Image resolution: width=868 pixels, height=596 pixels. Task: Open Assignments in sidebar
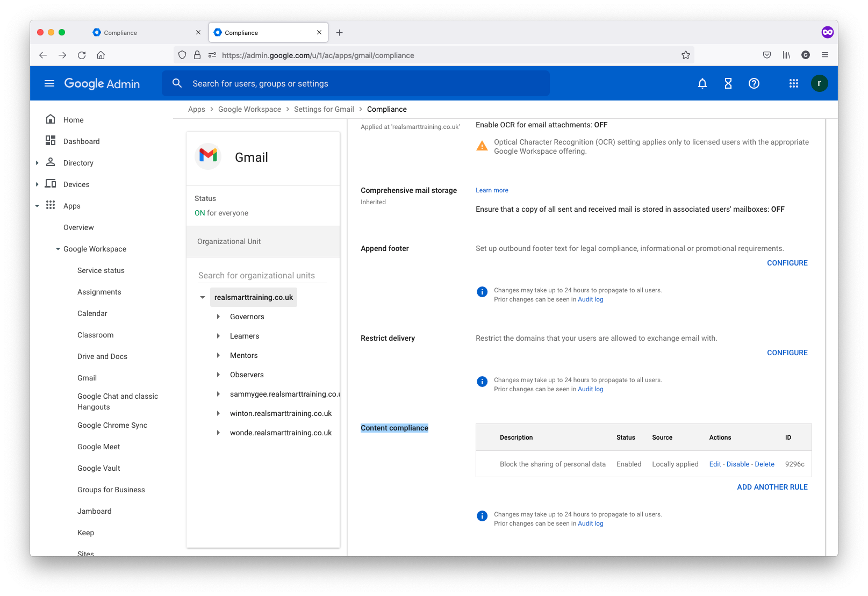pyautogui.click(x=99, y=292)
